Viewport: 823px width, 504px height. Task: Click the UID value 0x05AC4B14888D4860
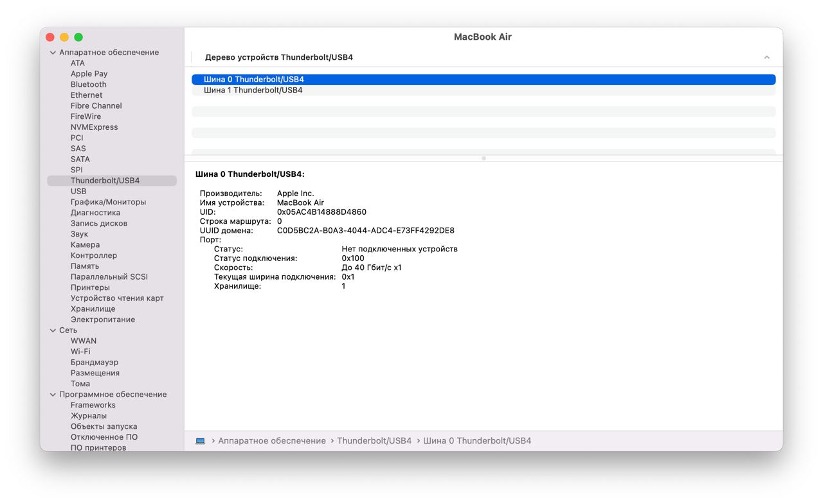[321, 212]
